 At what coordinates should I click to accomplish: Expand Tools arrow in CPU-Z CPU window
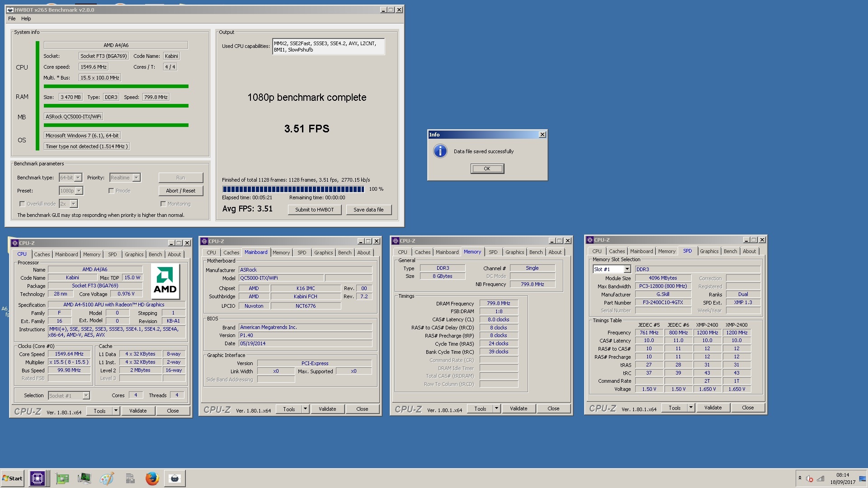(x=116, y=411)
